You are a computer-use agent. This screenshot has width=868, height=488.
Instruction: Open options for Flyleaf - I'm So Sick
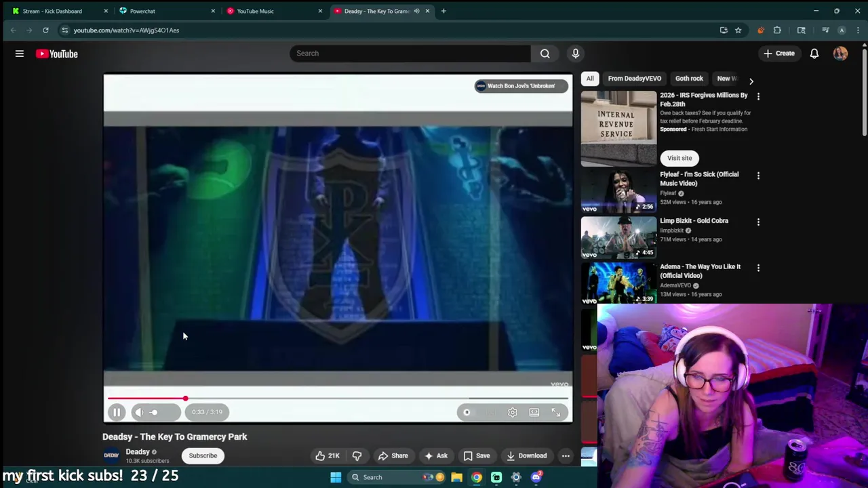(x=758, y=176)
